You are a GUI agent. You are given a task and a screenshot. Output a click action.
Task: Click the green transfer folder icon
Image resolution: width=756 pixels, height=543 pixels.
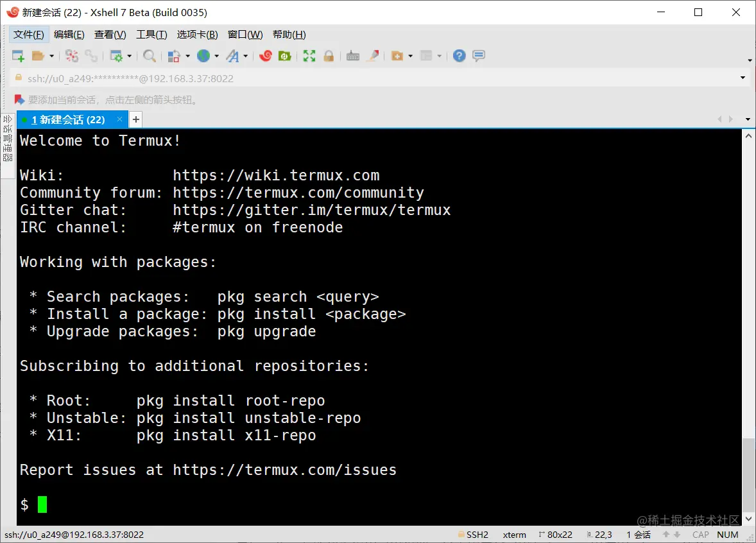[284, 56]
